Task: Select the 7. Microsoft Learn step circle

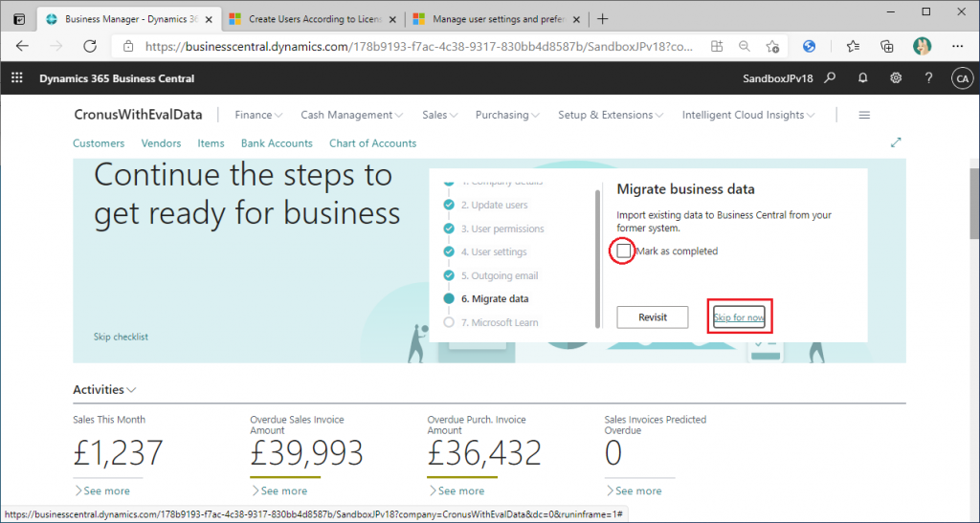Action: pos(449,322)
